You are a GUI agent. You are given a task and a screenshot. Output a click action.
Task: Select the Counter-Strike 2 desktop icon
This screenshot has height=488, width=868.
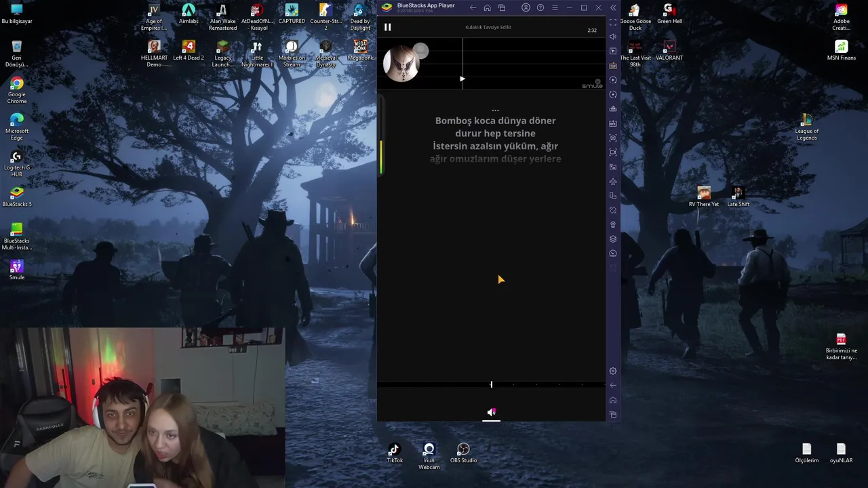coord(325,17)
